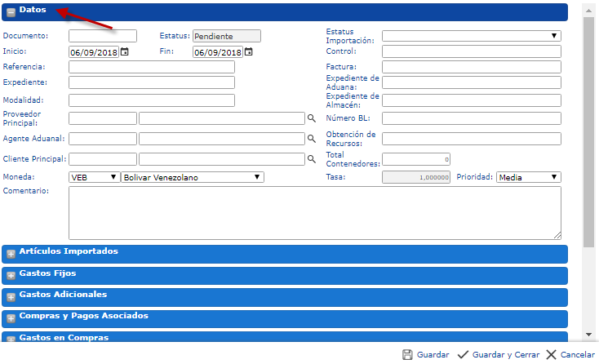The image size is (599, 364).
Task: Collapse the Datos section
Action: coord(11,12)
